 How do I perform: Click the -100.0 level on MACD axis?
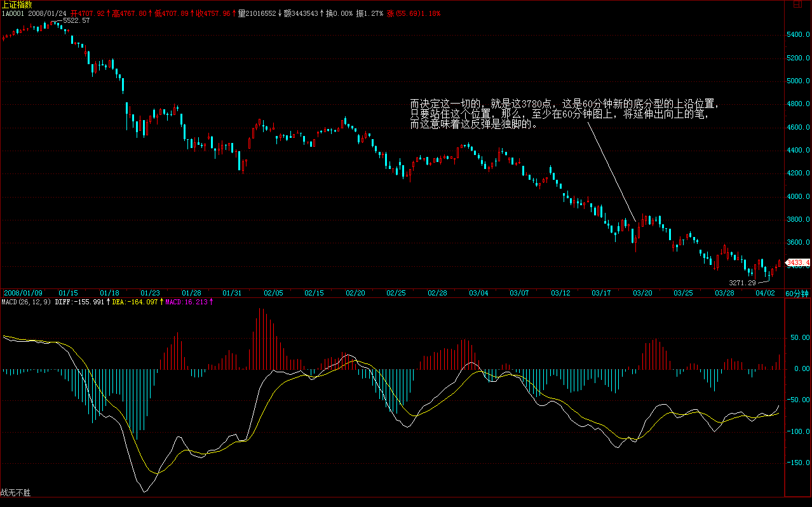[x=798, y=431]
